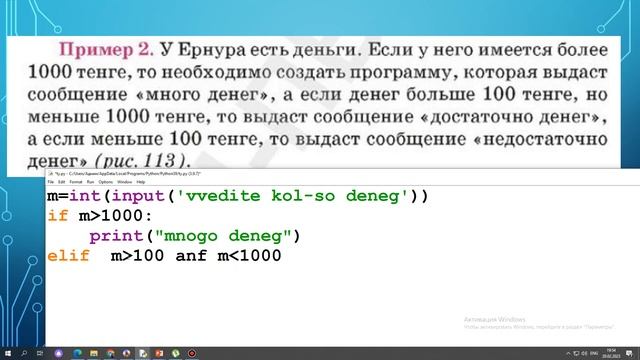Switch to PowerPoint on the taskbar

[160, 353]
